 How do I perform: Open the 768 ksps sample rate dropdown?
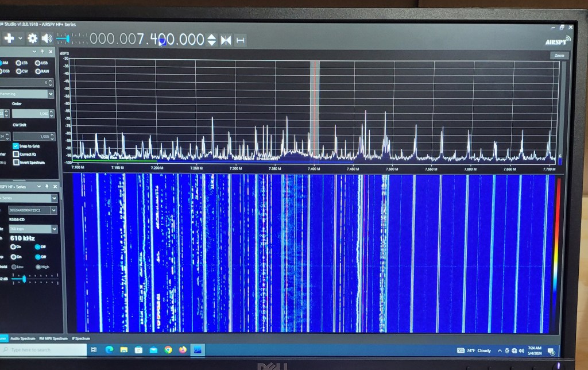[54, 229]
